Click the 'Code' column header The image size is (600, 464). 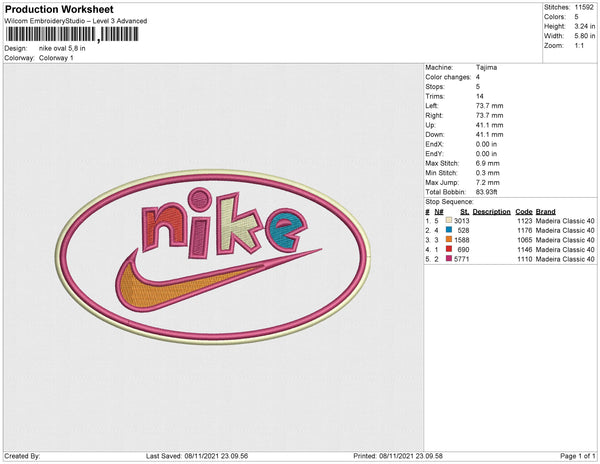coord(524,212)
